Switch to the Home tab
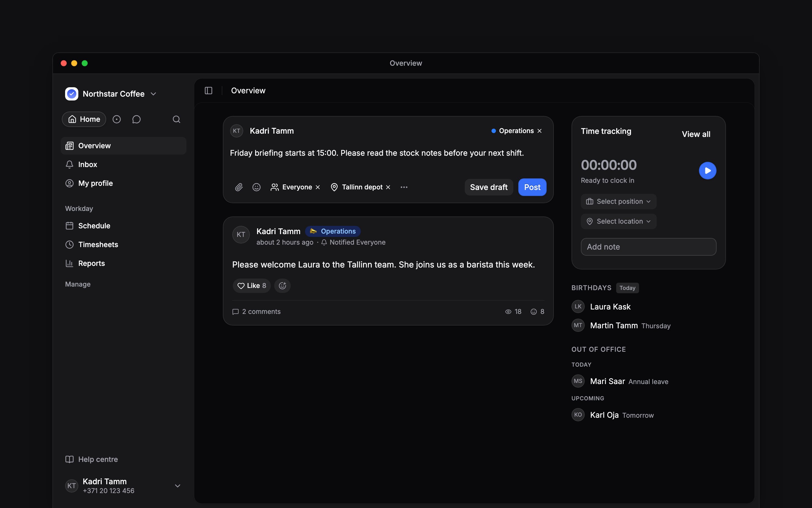Viewport: 812px width, 508px height. [84, 119]
